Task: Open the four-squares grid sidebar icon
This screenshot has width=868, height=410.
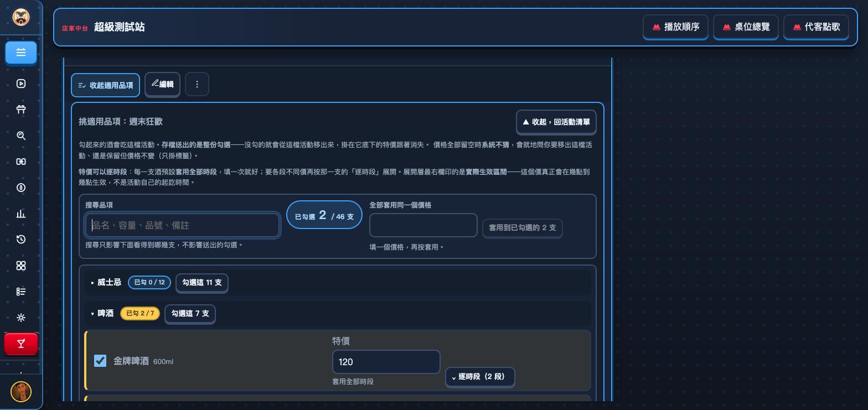Action: point(21,266)
